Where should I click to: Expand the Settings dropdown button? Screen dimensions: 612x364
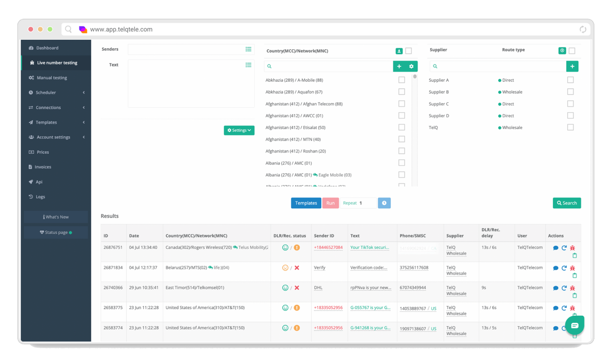(x=239, y=130)
